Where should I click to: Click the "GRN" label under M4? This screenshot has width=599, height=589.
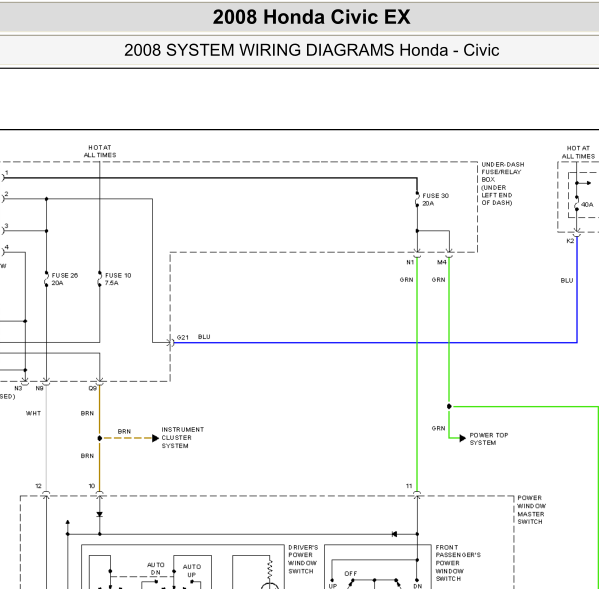pos(439,280)
